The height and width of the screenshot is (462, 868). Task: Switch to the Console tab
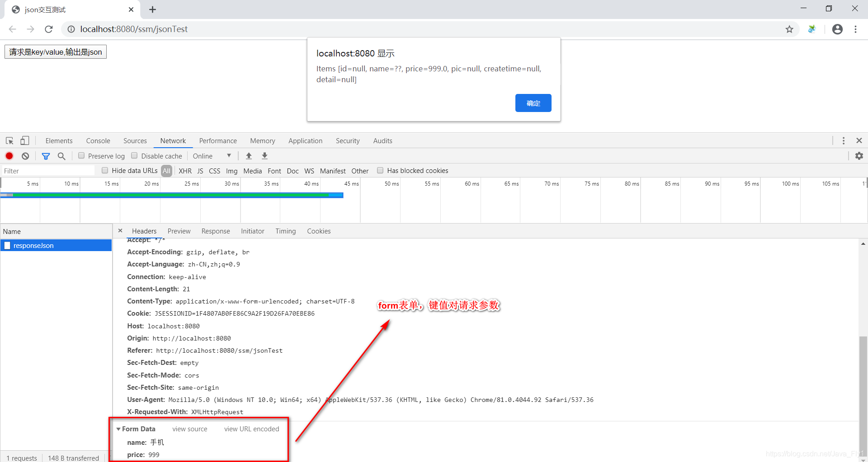click(x=98, y=141)
